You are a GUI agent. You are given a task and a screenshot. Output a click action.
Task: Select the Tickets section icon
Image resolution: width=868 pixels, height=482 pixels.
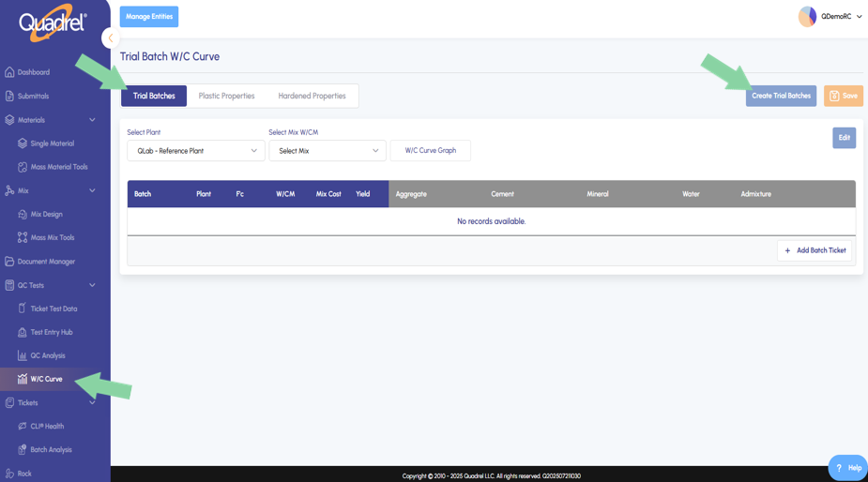tap(9, 403)
